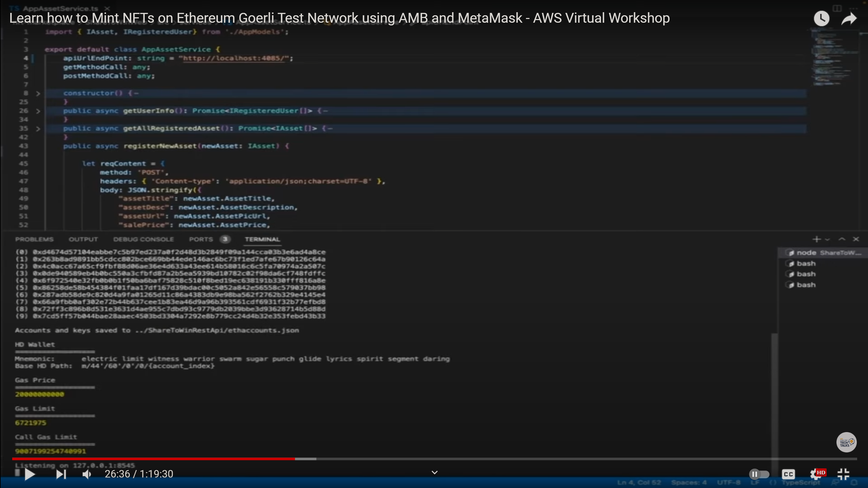The height and width of the screenshot is (488, 868).
Task: Mute the video volume
Action: 87,474
